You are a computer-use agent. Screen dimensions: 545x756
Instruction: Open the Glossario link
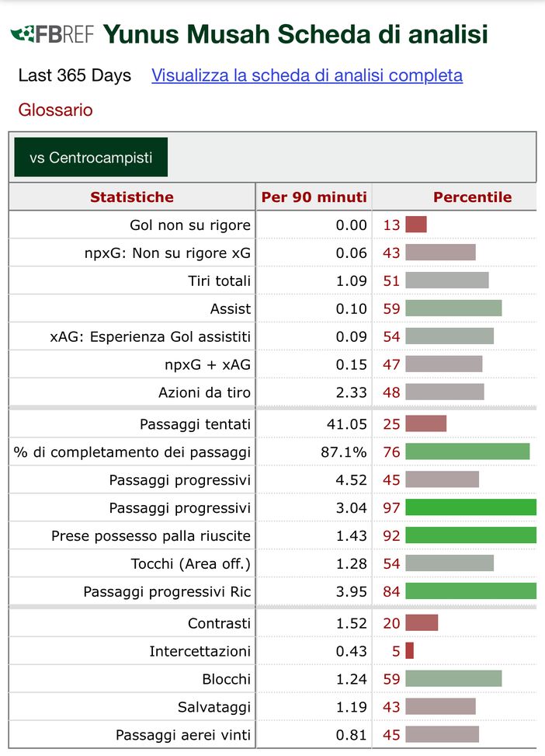55,110
